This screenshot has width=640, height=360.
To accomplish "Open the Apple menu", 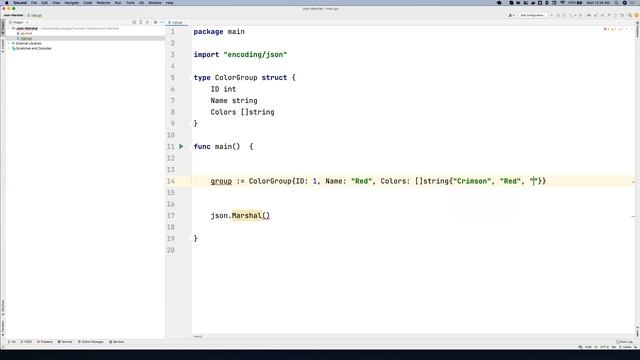I will (7, 3).
